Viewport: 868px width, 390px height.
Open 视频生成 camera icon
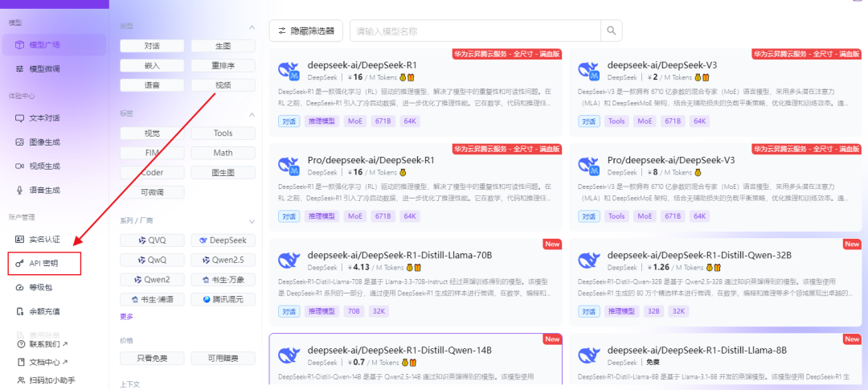click(x=20, y=166)
